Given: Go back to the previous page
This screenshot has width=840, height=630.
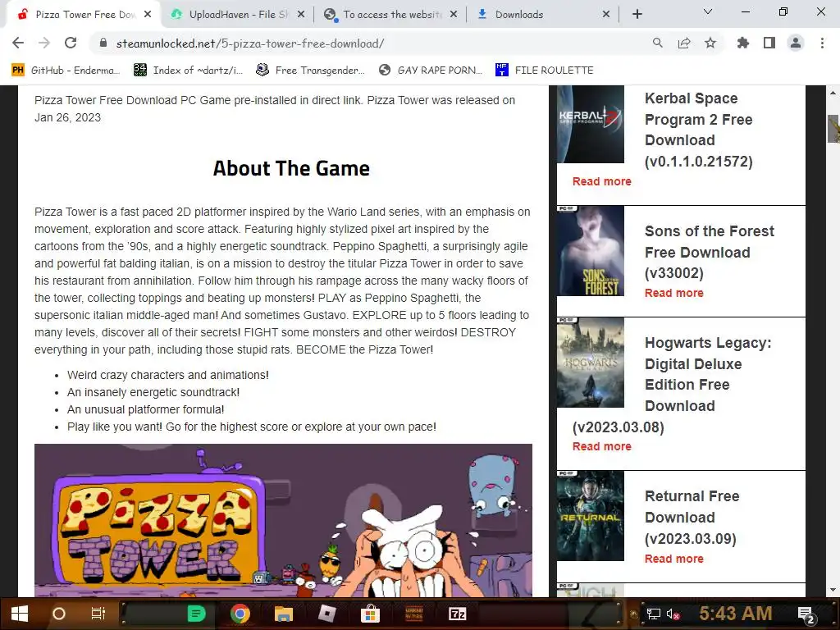Looking at the screenshot, I should pyautogui.click(x=18, y=43).
